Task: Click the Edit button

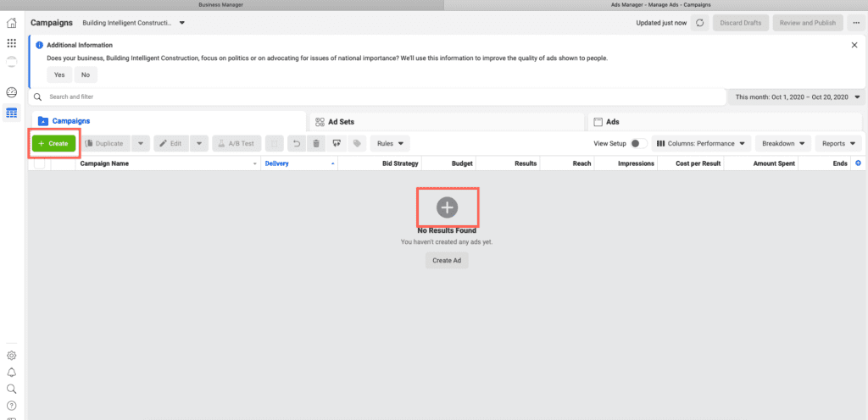Action: (171, 143)
